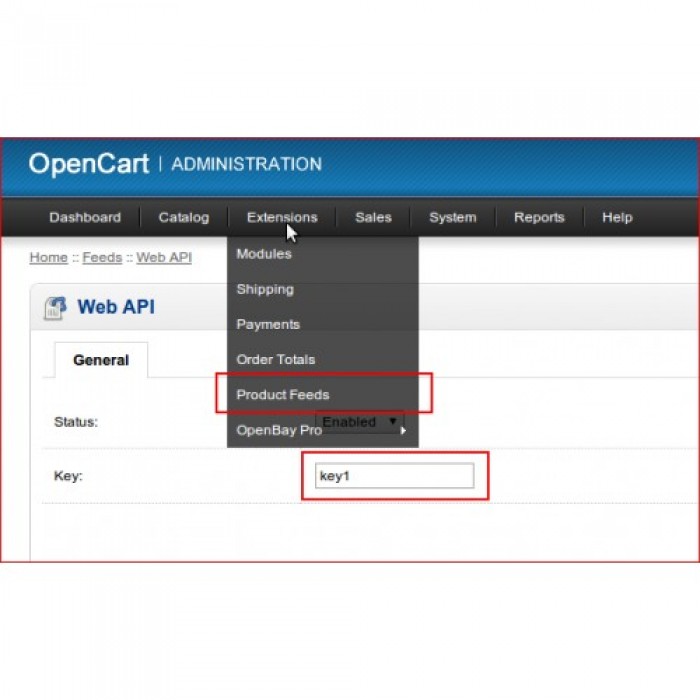Click the Web API feed icon
The width and height of the screenshot is (700, 700).
(x=55, y=308)
